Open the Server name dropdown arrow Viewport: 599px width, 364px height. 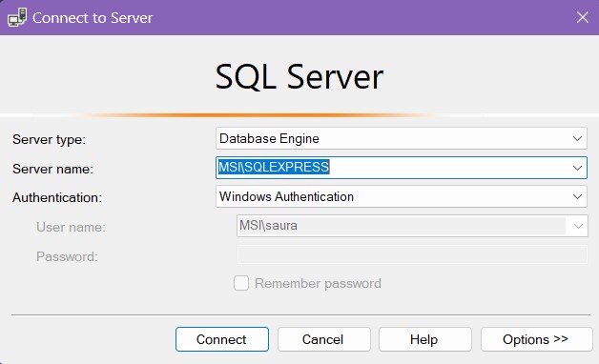(578, 168)
